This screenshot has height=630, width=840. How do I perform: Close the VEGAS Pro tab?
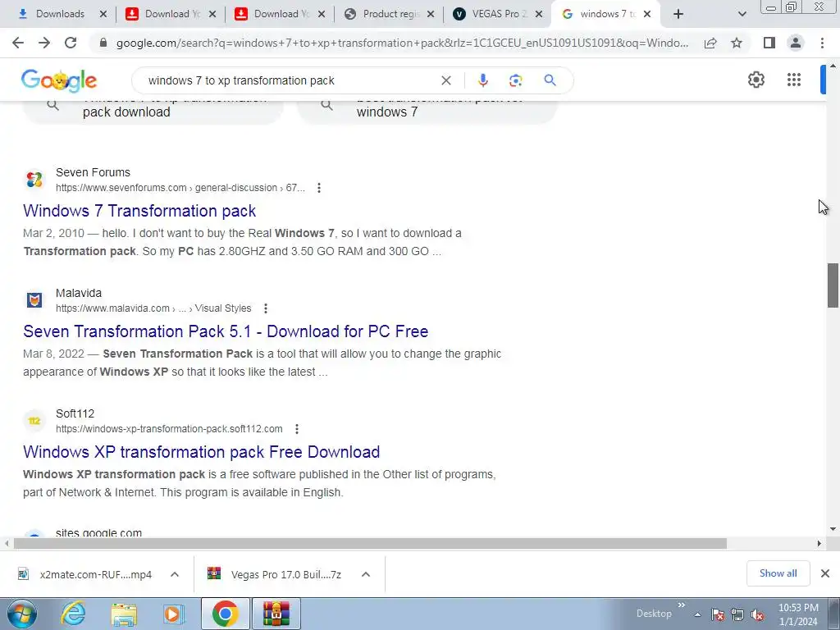click(539, 15)
